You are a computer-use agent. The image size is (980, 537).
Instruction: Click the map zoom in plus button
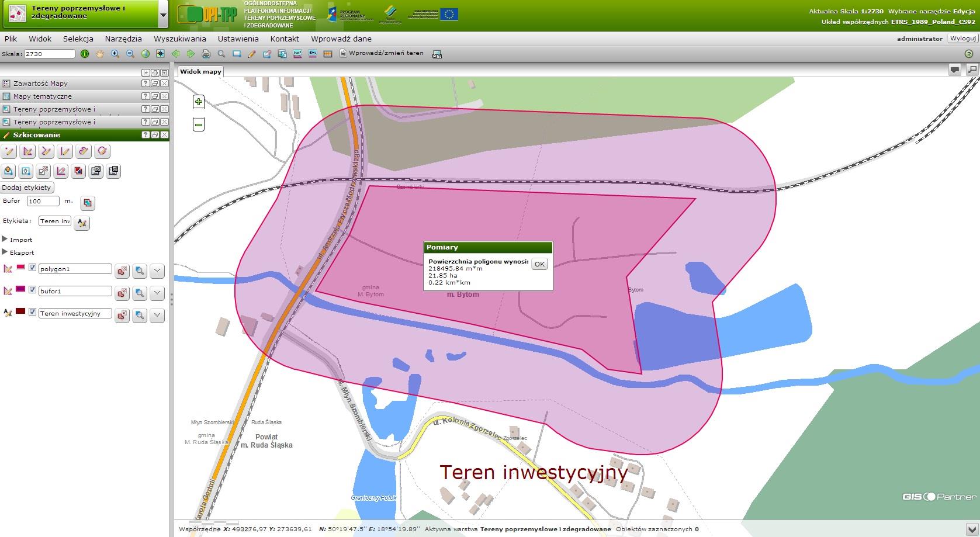tap(199, 102)
